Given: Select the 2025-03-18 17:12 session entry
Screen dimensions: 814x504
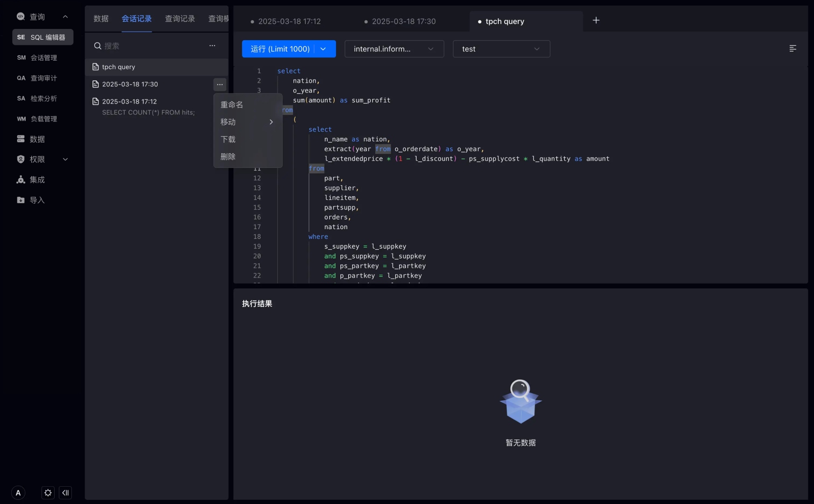Looking at the screenshot, I should point(156,106).
